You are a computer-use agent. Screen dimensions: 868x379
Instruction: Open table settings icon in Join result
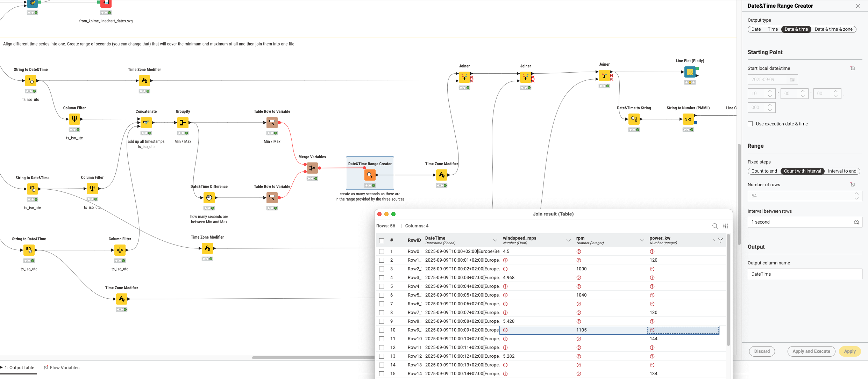coord(726,226)
